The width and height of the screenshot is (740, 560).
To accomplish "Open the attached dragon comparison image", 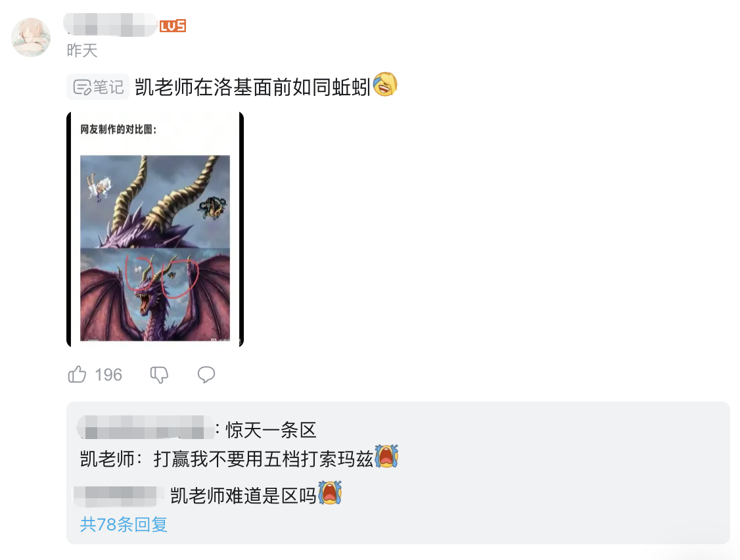I will click(x=155, y=229).
